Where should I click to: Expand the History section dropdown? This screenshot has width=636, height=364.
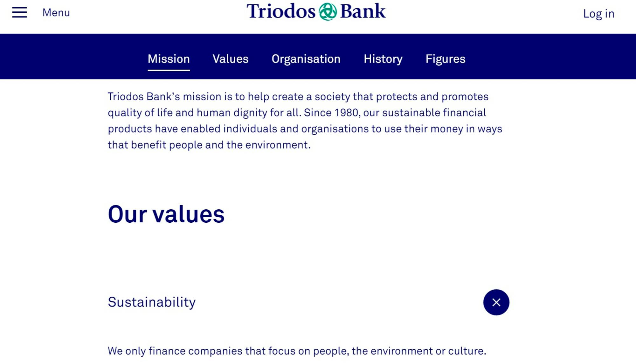pyautogui.click(x=383, y=58)
